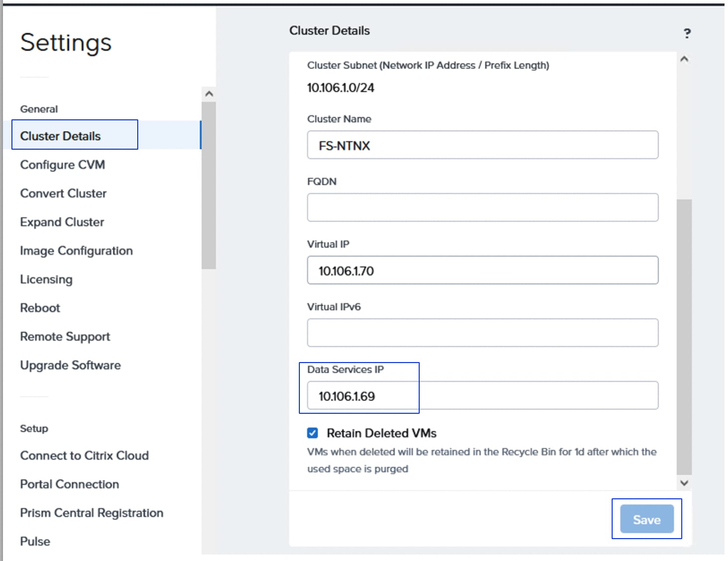
Task: Focus the FQDN text field
Action: [x=482, y=207]
